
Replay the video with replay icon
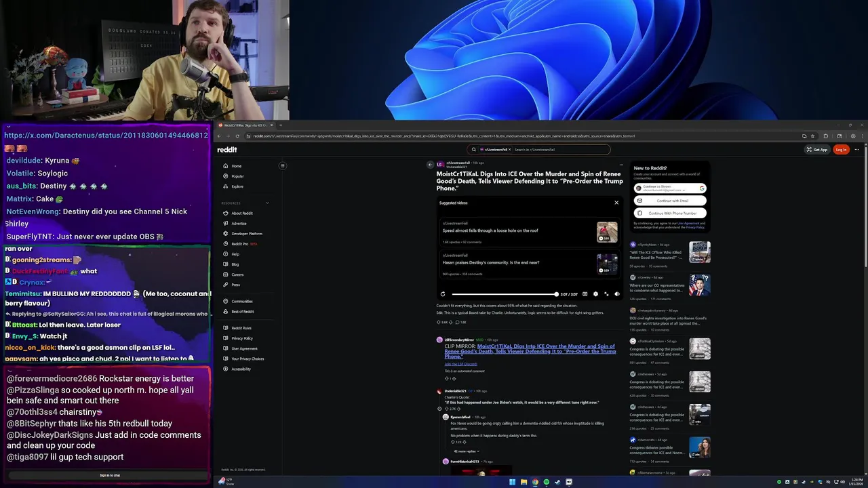point(443,294)
